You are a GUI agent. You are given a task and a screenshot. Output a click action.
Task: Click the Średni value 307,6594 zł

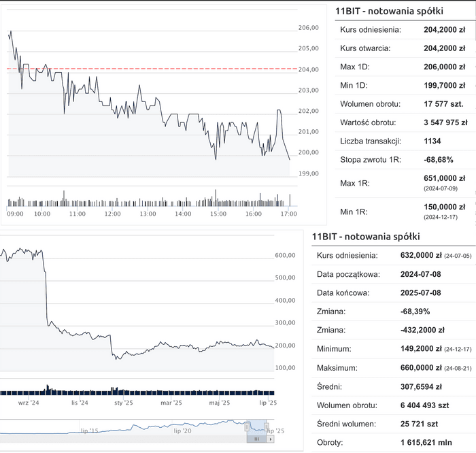tap(421, 387)
